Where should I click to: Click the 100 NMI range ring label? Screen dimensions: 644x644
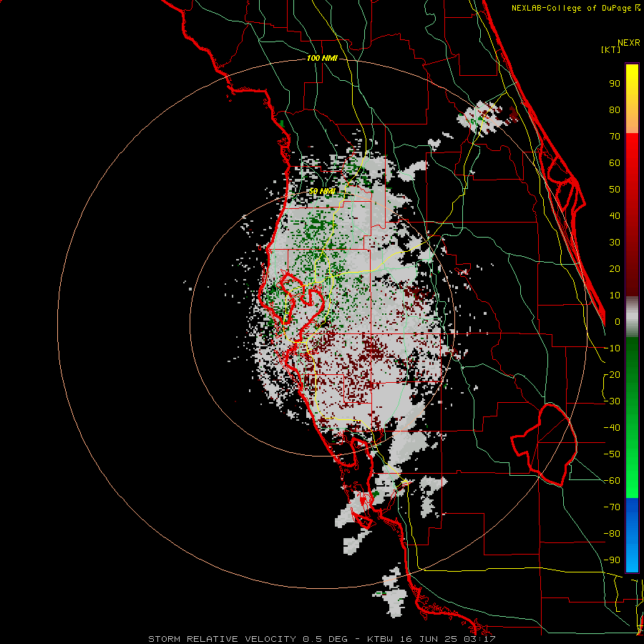[322, 58]
